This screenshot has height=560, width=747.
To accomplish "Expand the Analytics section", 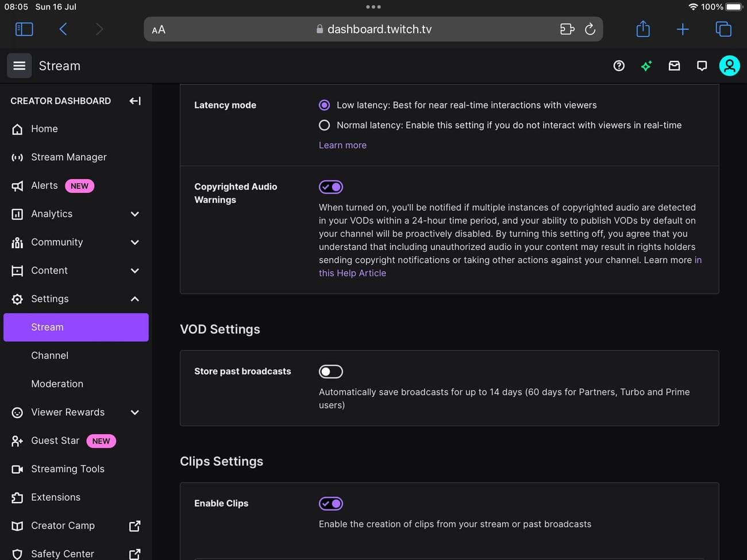I will click(134, 214).
